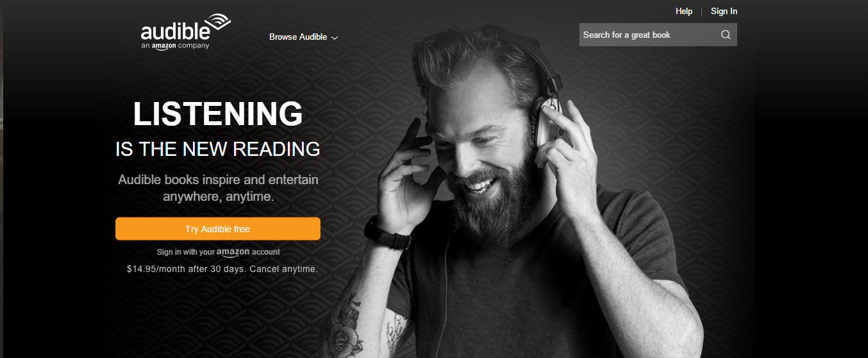Viewport: 868px width, 358px height.
Task: Click the 'an amazon company' tagline
Action: click(175, 46)
